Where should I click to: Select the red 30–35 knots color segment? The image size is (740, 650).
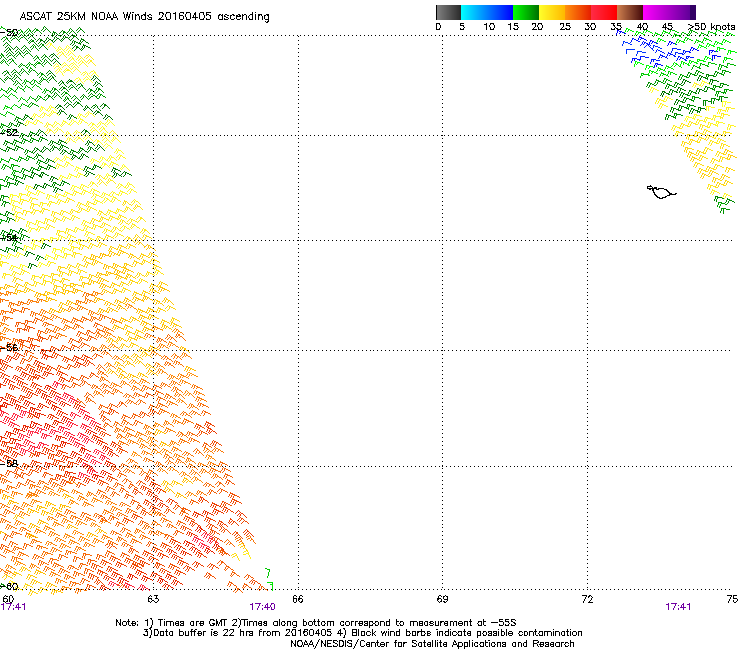(604, 12)
